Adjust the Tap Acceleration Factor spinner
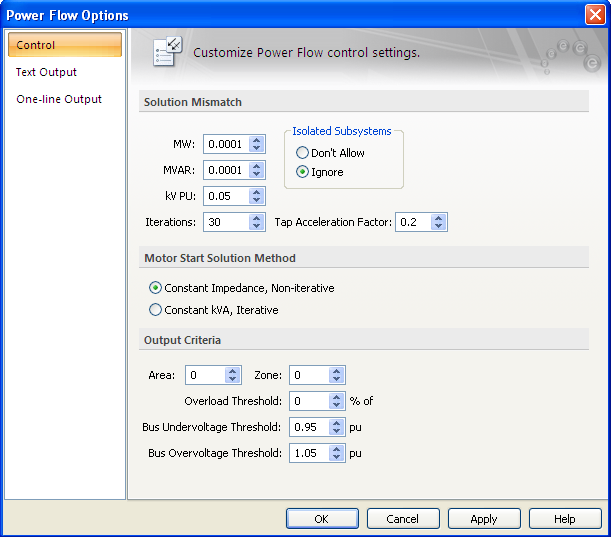The width and height of the screenshot is (611, 537). click(x=439, y=222)
